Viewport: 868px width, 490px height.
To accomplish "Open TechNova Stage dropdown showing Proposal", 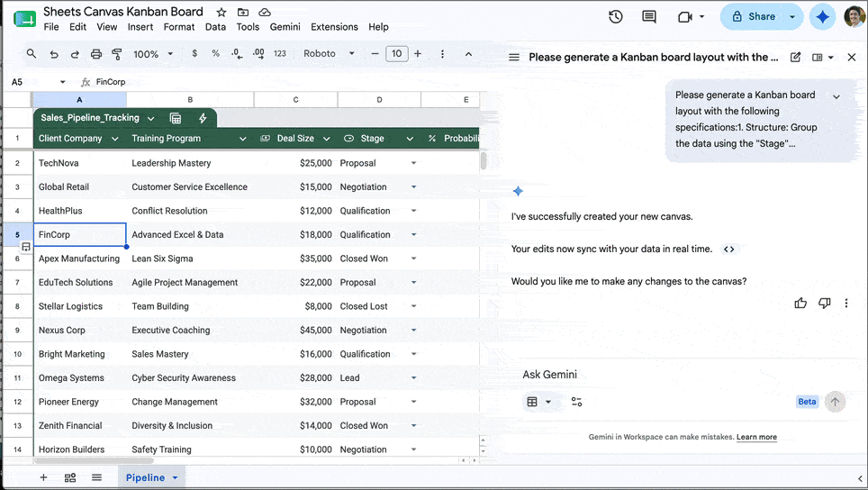I will (x=413, y=163).
